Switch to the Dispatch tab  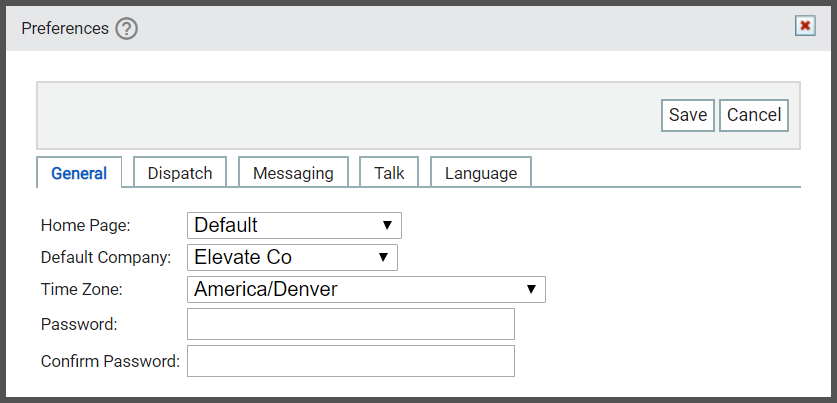(x=180, y=173)
